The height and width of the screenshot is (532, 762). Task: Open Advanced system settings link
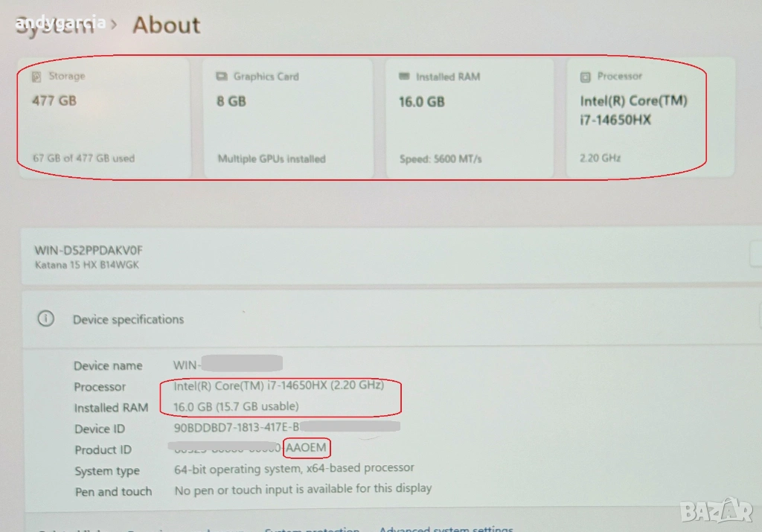click(x=446, y=528)
